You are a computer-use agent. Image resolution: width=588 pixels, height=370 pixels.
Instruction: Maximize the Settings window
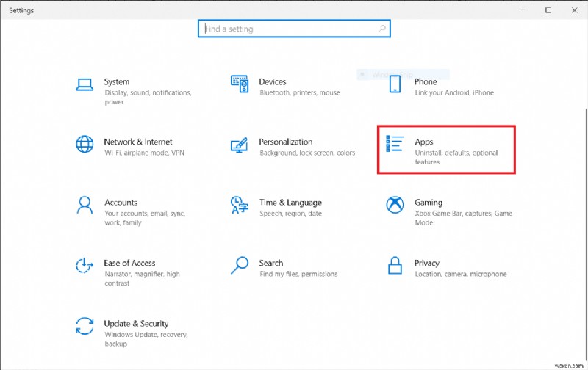click(548, 10)
